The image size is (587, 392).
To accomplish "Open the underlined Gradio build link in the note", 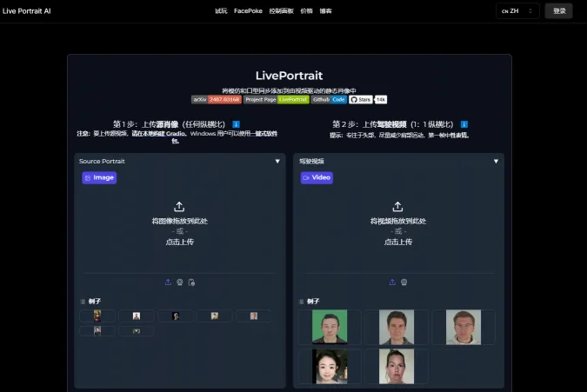I will pos(159,134).
